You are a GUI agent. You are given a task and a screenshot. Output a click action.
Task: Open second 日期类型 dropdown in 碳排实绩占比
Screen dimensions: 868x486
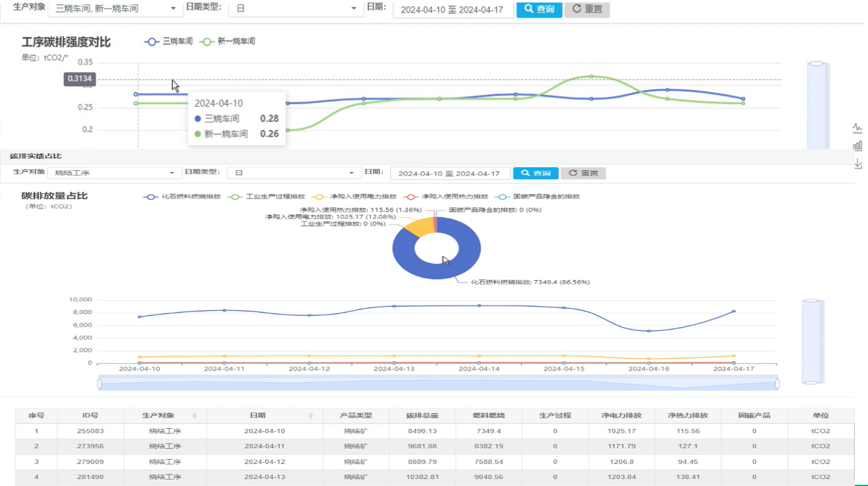point(294,173)
